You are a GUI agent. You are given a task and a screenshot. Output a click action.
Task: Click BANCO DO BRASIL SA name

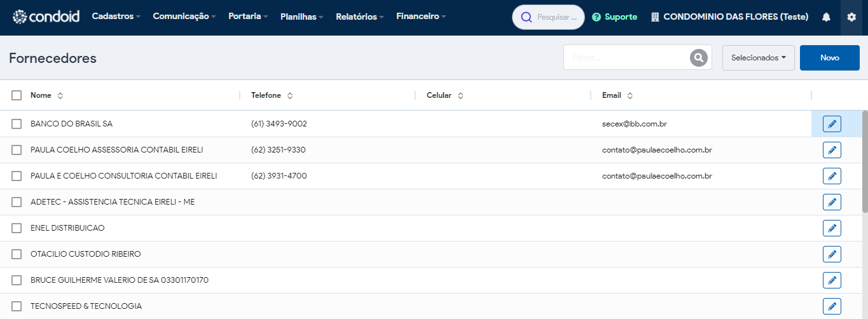pyautogui.click(x=71, y=124)
